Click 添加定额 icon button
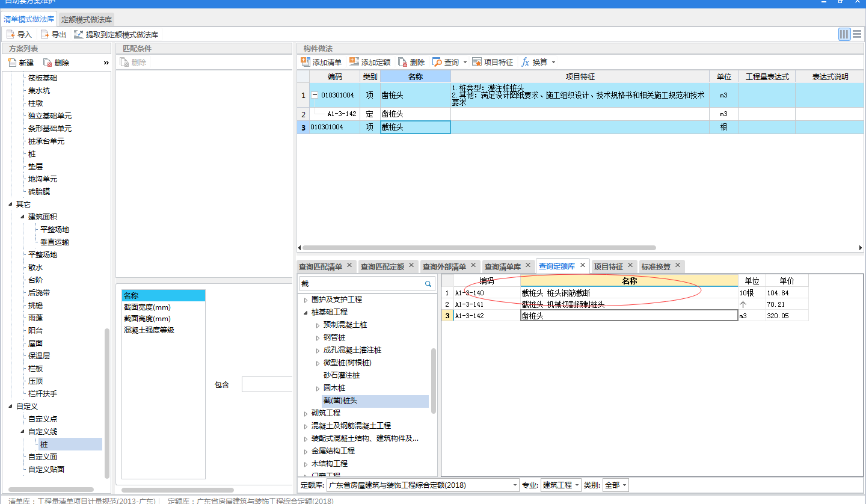 [354, 62]
